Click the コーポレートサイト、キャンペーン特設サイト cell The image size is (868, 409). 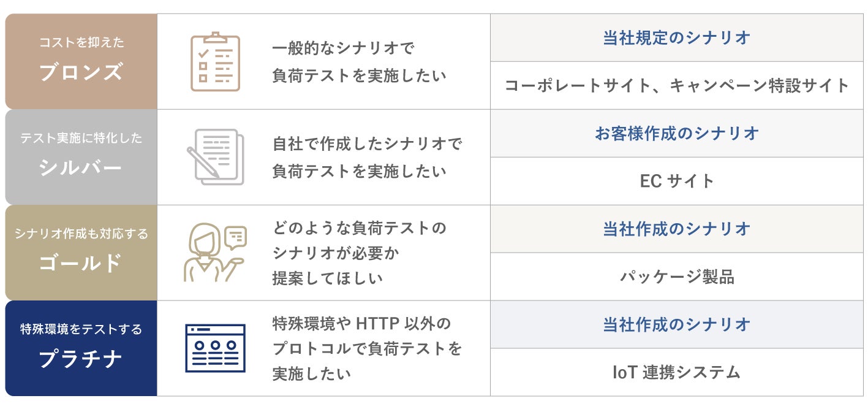677,86
